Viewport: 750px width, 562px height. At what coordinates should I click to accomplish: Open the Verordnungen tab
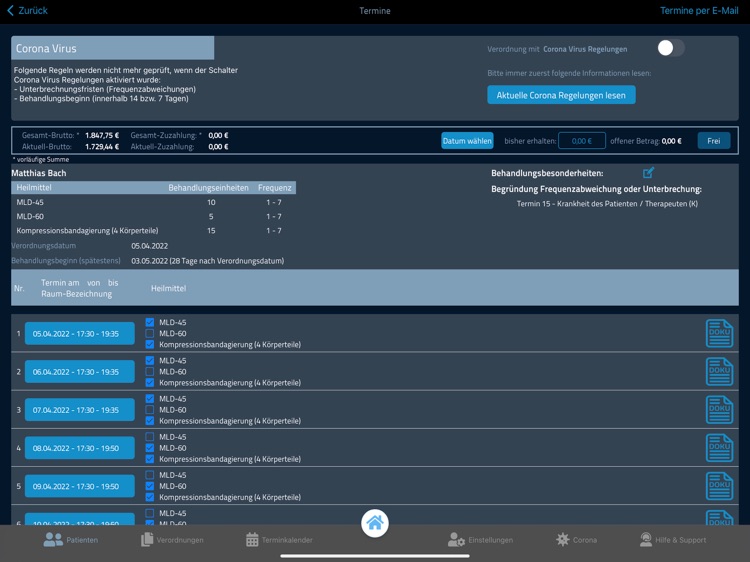(x=172, y=540)
